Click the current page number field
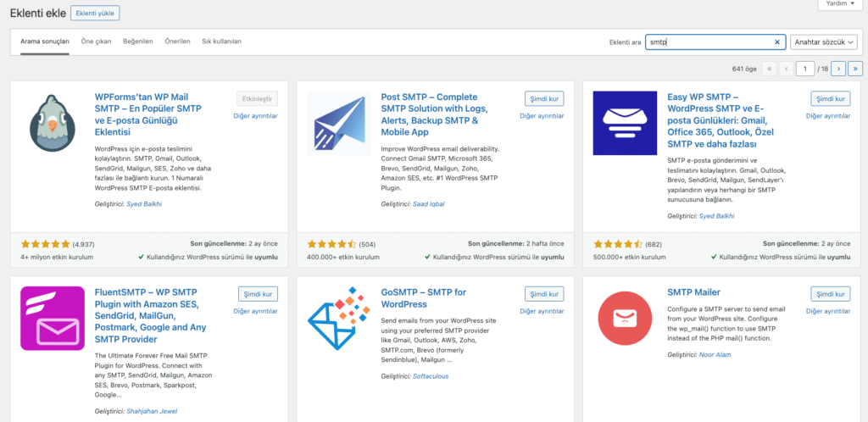868x422 pixels. (804, 69)
